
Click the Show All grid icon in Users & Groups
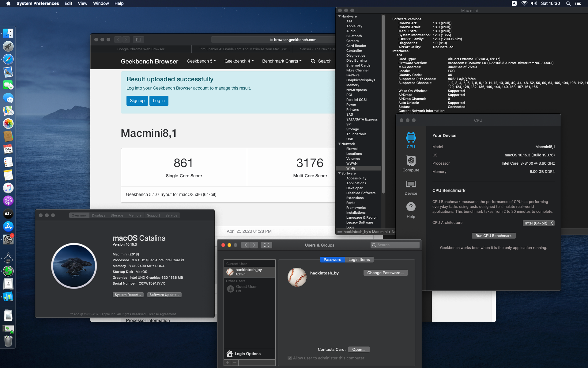tap(266, 245)
